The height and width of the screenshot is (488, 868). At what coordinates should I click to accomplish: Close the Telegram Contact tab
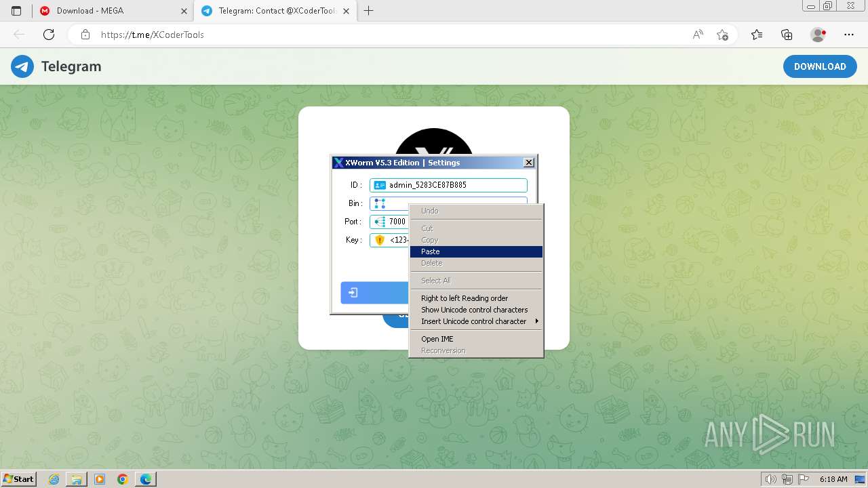pyautogui.click(x=347, y=11)
